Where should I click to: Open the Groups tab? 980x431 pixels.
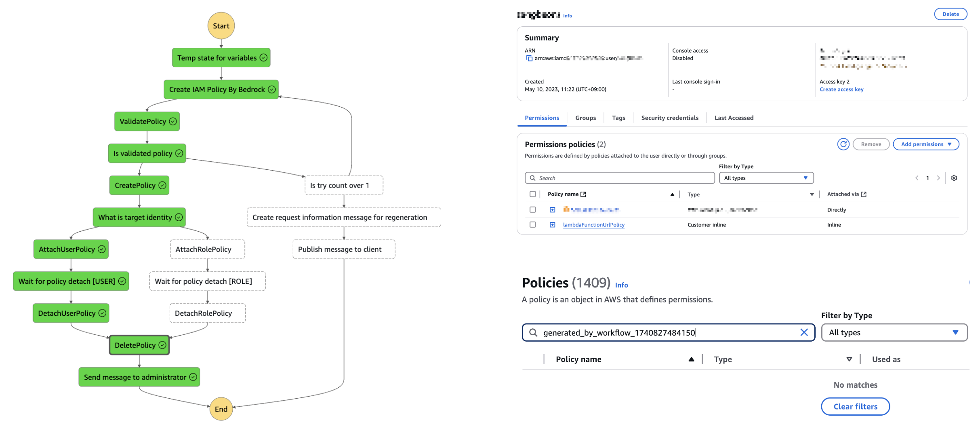click(585, 118)
